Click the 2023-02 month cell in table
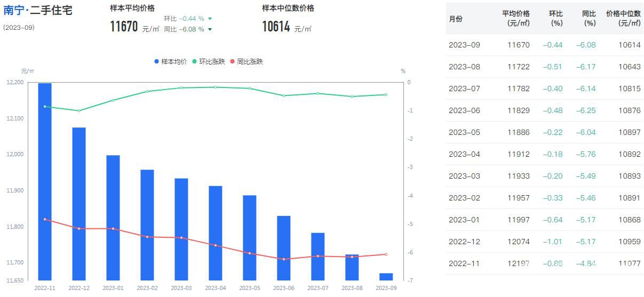Image resolution: width=644 pixels, height=297 pixels. pyautogui.click(x=464, y=198)
